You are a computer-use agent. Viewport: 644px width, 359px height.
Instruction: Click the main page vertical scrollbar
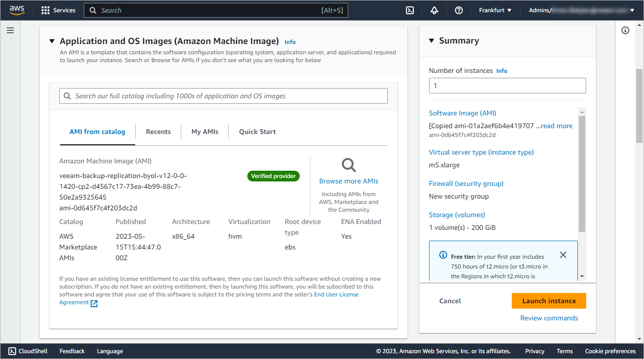[639, 105]
